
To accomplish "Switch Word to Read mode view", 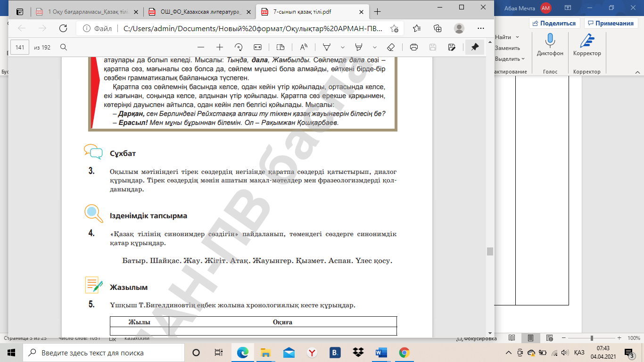I will click(513, 338).
